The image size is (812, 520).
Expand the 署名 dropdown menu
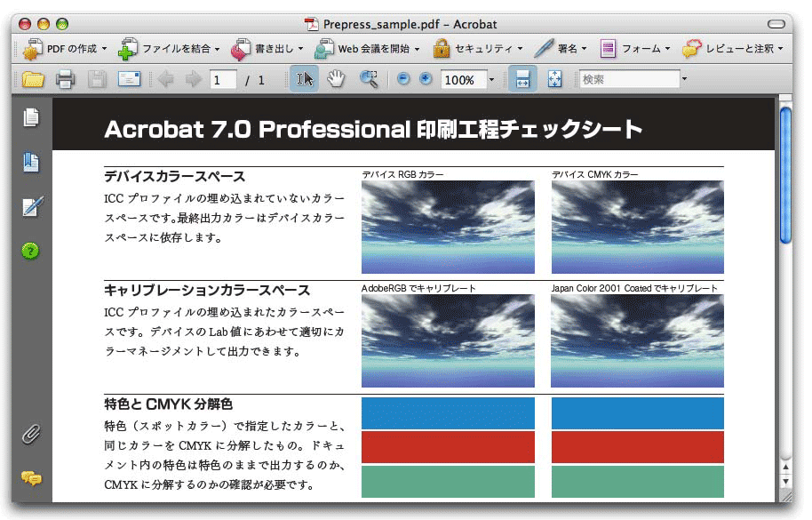click(x=585, y=49)
